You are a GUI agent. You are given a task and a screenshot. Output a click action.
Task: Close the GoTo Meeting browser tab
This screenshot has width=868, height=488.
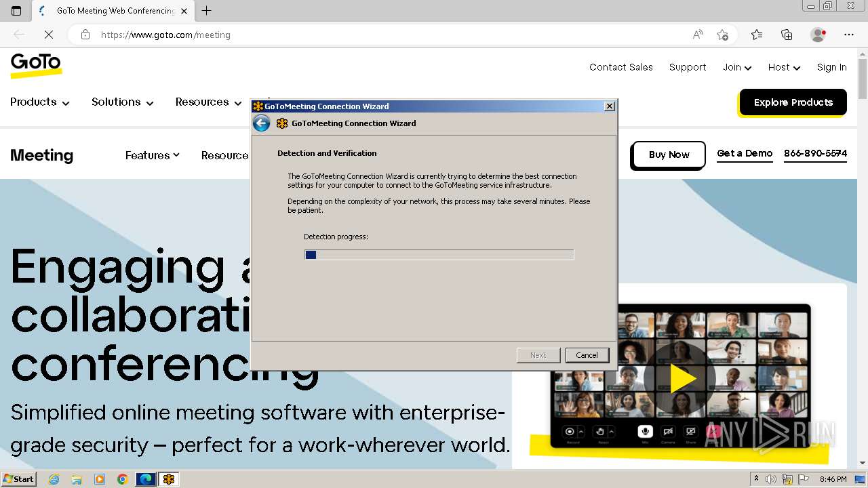point(184,11)
